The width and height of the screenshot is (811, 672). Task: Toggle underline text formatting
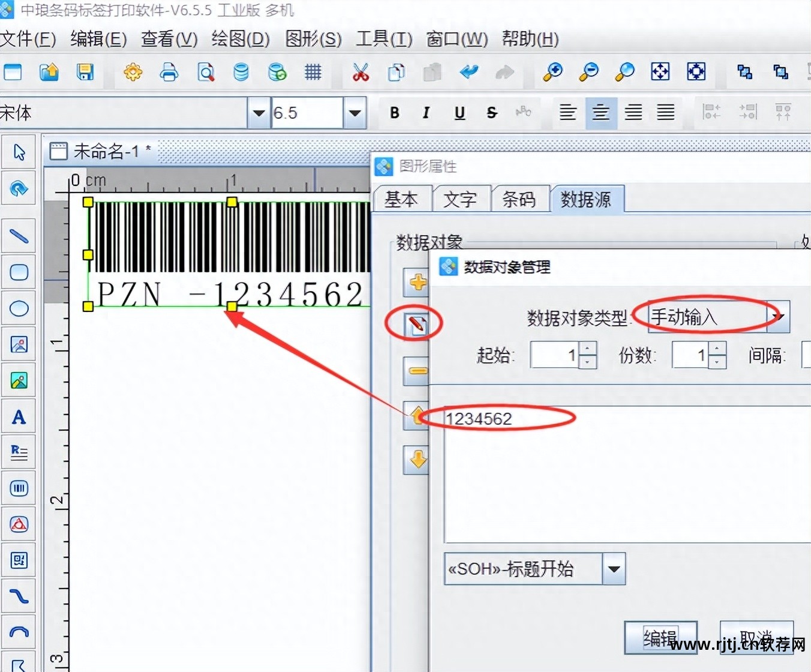click(459, 112)
